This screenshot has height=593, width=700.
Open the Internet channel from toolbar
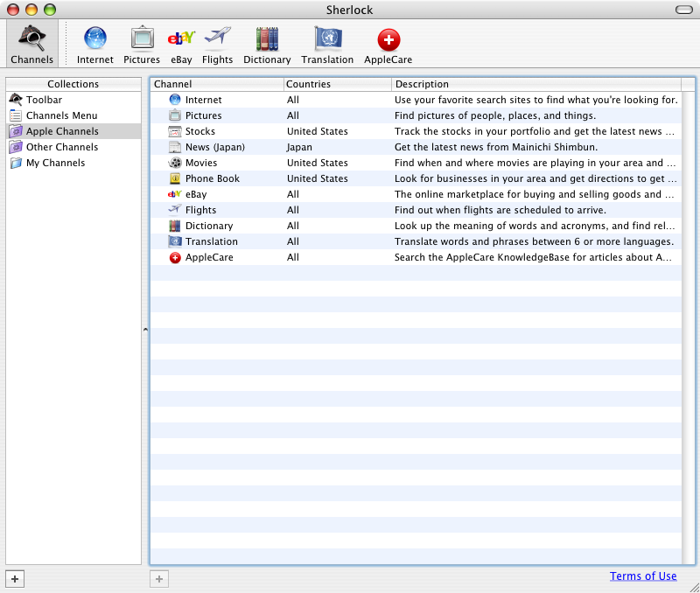(95, 45)
